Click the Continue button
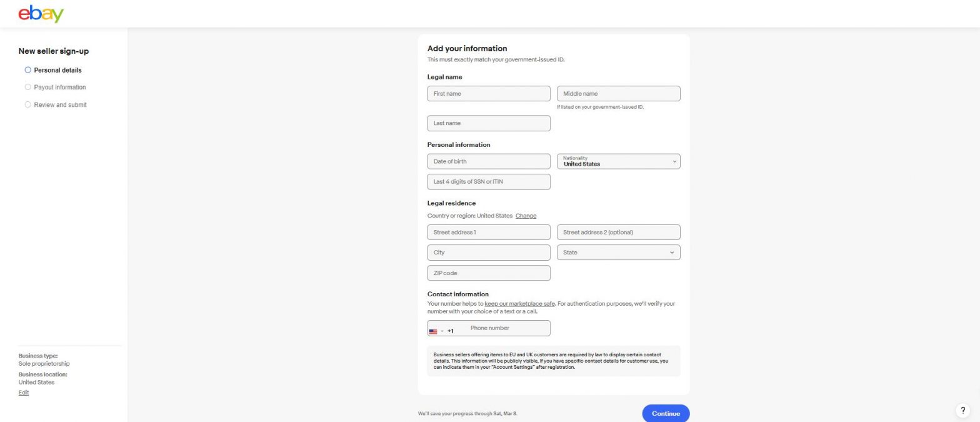The image size is (980, 422). coord(665,413)
